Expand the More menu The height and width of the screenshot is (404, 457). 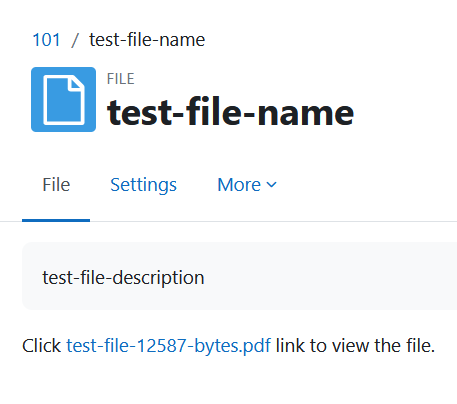247,185
